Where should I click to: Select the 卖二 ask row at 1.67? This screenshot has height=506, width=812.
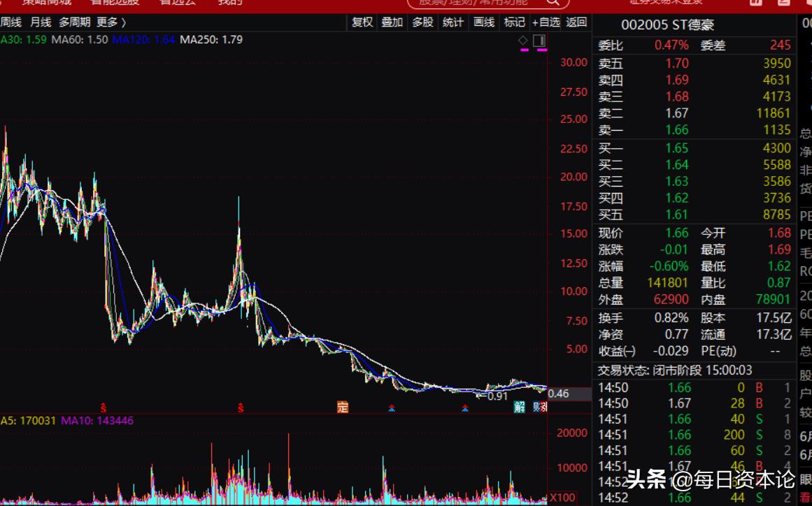click(x=695, y=113)
